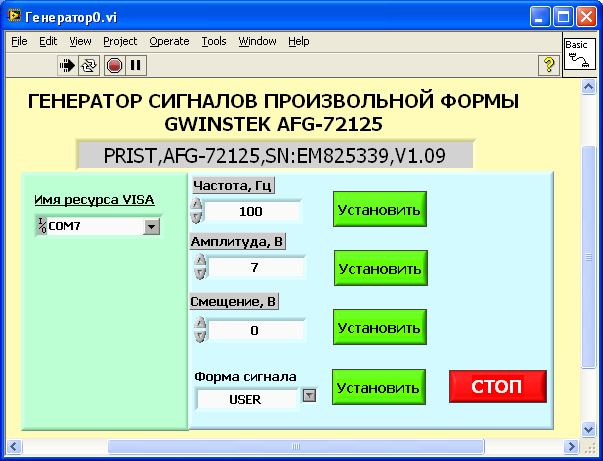Click the horizontal scrollbar thumb

(296, 446)
